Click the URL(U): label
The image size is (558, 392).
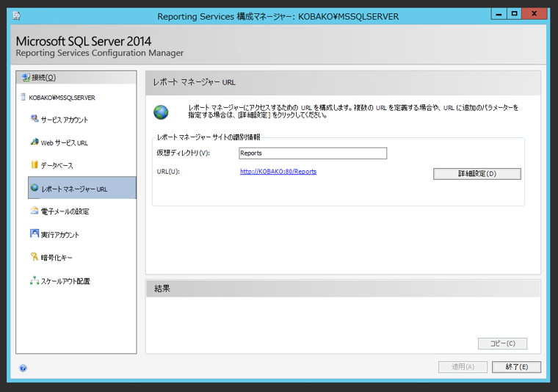(x=168, y=172)
